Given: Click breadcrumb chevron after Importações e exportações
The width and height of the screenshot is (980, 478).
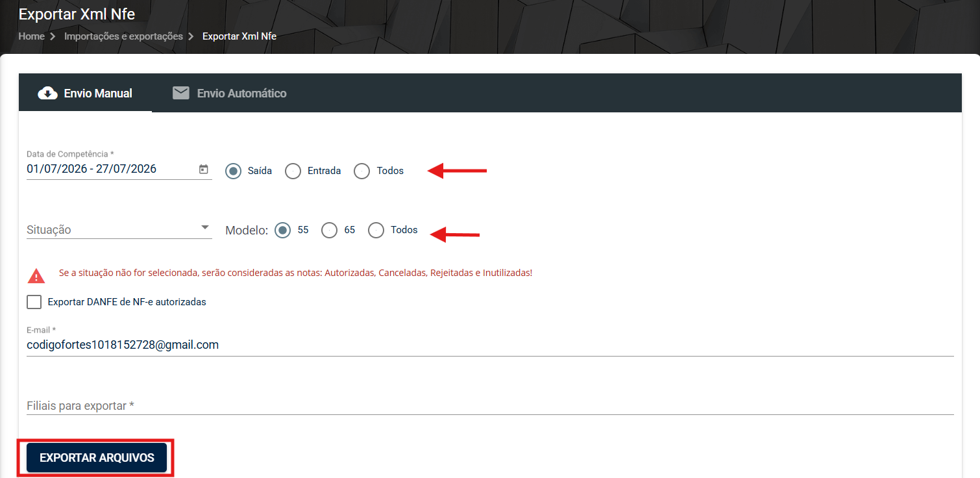Looking at the screenshot, I should [x=191, y=36].
